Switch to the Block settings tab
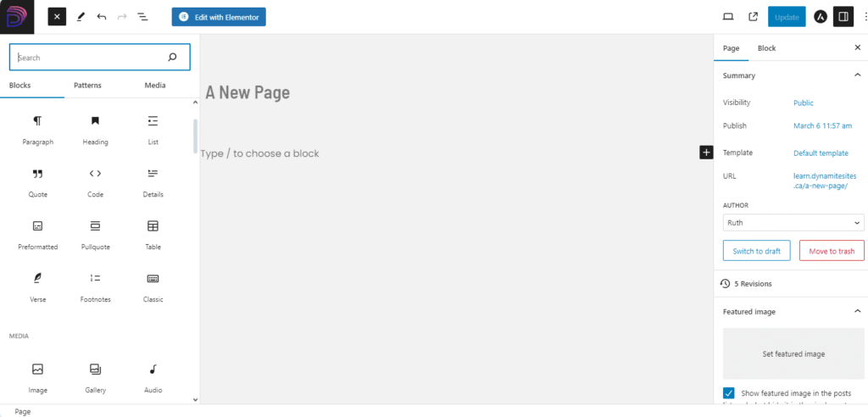This screenshot has width=868, height=417. pos(766,48)
